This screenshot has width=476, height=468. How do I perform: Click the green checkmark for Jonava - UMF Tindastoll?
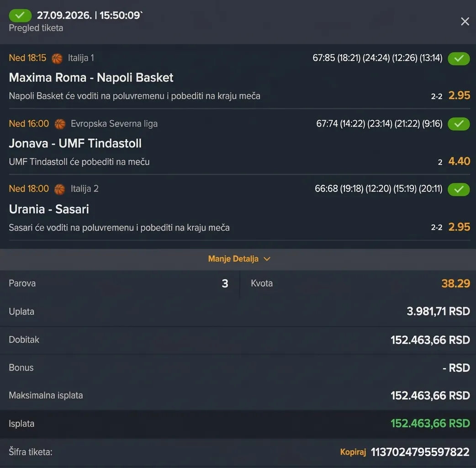click(x=459, y=124)
